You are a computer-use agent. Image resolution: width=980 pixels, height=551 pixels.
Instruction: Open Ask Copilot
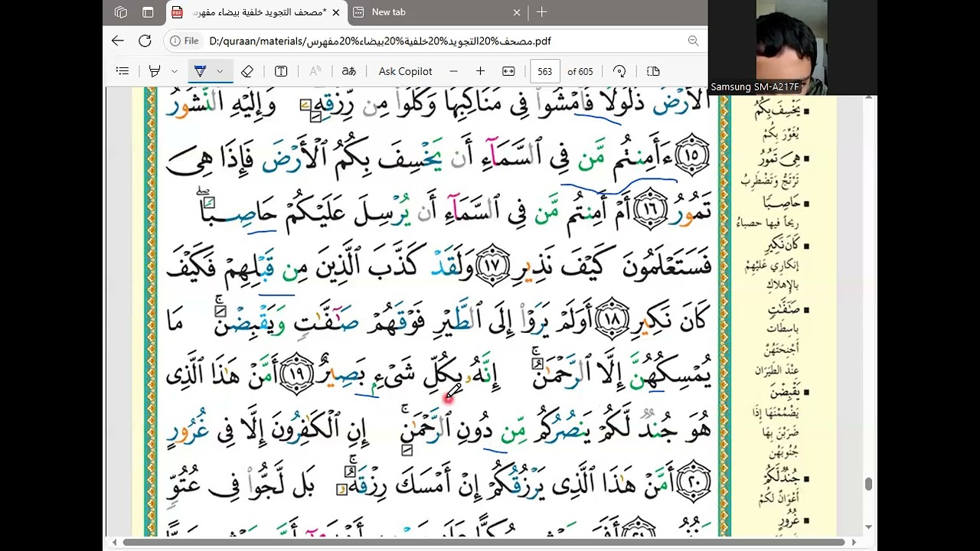(405, 71)
